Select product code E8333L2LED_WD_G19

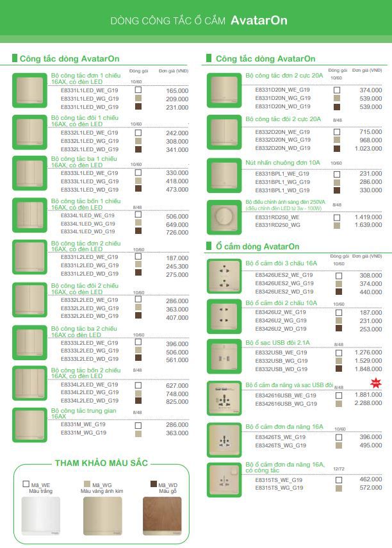(90, 359)
